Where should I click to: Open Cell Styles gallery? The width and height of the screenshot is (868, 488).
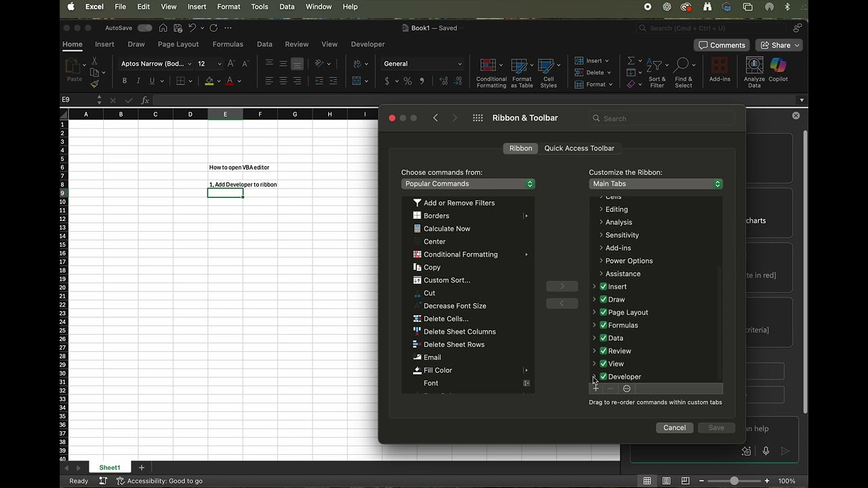click(x=549, y=73)
